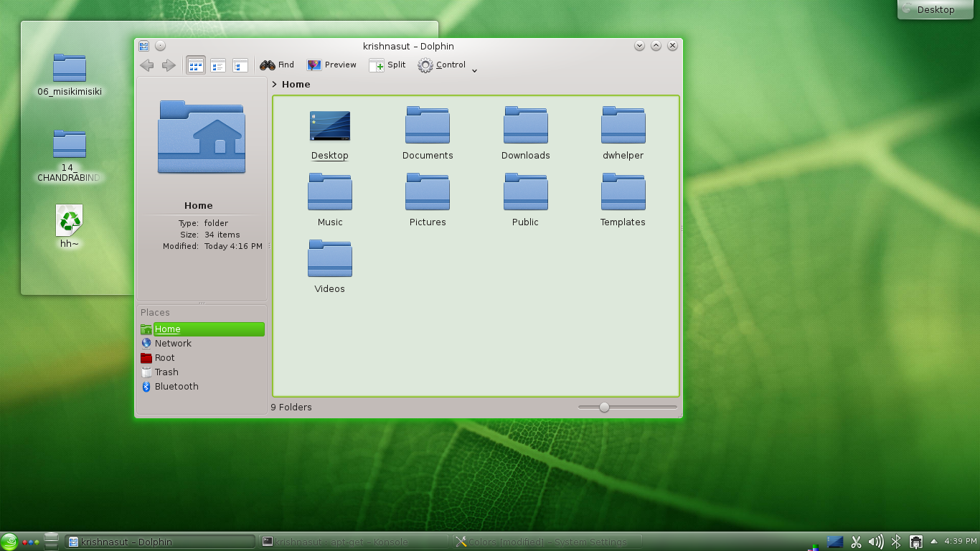Switch to Konsole taskbar entry
This screenshot has width=980, height=551.
coord(354,542)
